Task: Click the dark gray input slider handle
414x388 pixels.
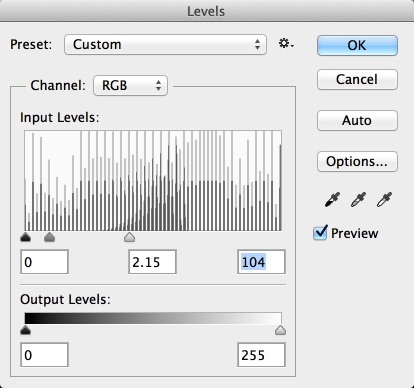Action: pyautogui.click(x=49, y=237)
